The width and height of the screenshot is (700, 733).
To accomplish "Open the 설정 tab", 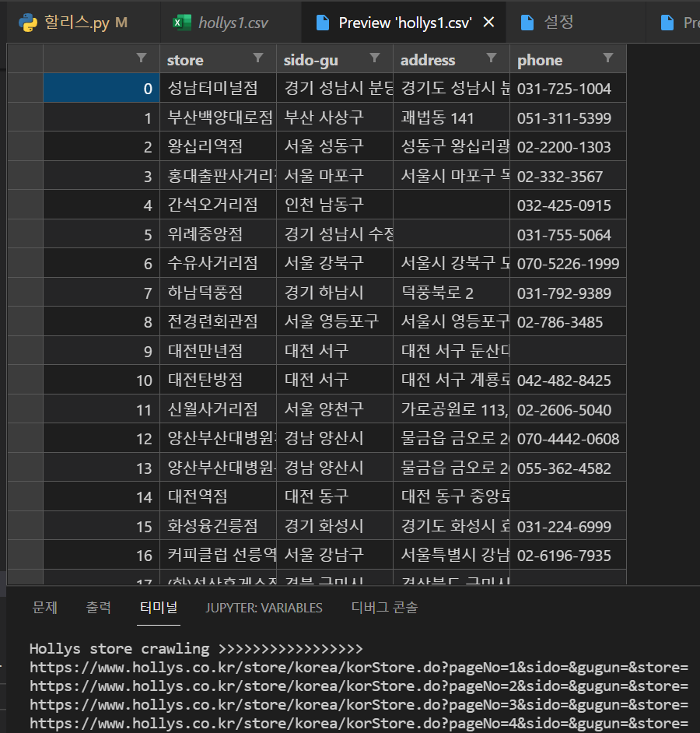I will (575, 23).
